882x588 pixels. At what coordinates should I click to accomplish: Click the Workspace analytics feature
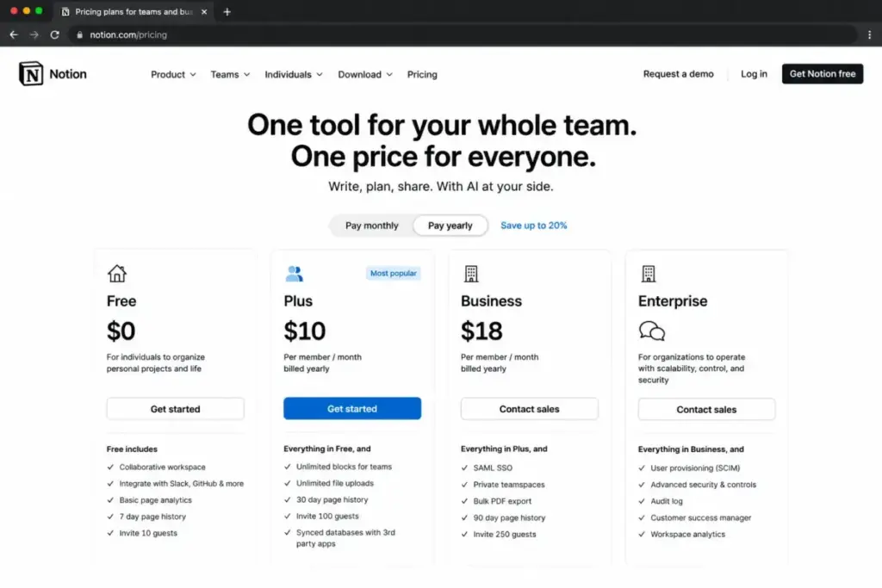click(687, 534)
